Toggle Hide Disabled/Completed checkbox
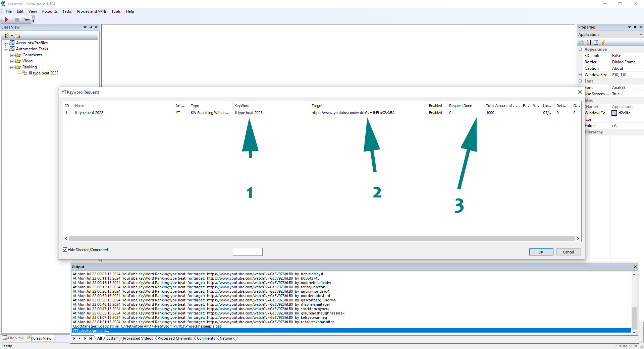Image resolution: width=644 pixels, height=349 pixels. click(x=65, y=250)
